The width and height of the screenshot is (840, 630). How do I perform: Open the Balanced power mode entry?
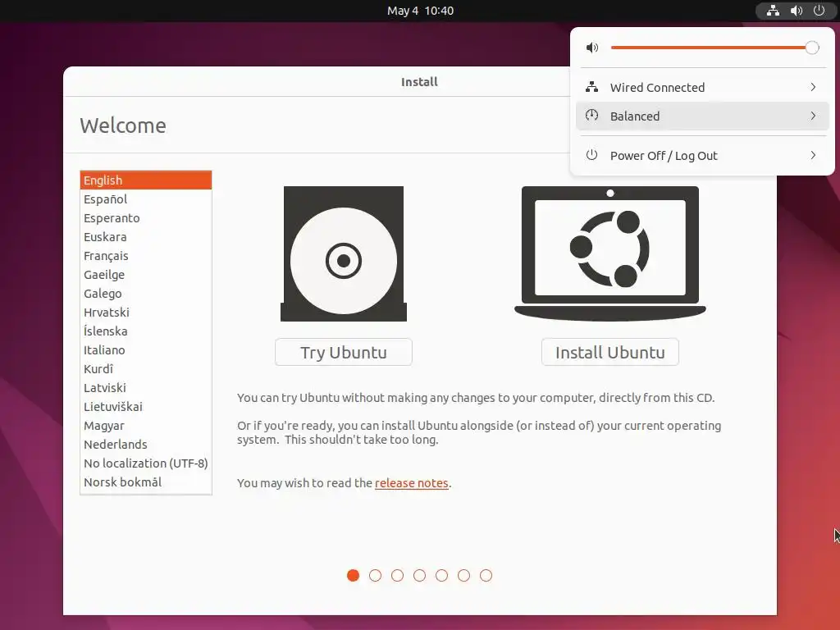point(702,116)
